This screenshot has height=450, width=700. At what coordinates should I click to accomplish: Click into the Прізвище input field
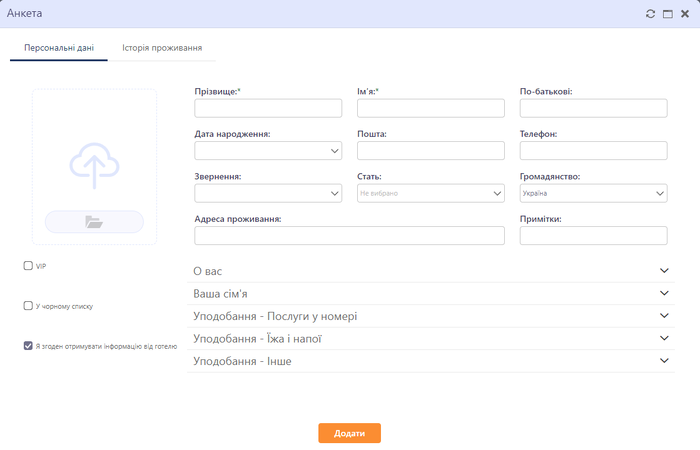(x=268, y=108)
